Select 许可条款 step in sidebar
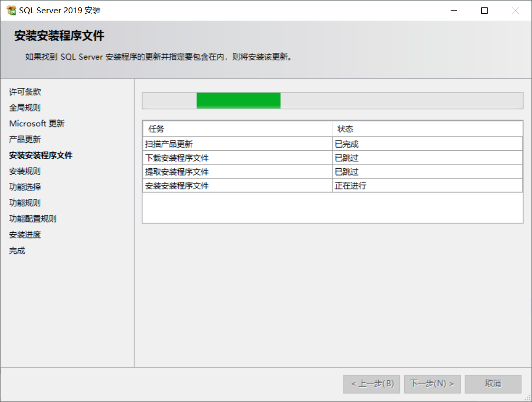 (25, 92)
